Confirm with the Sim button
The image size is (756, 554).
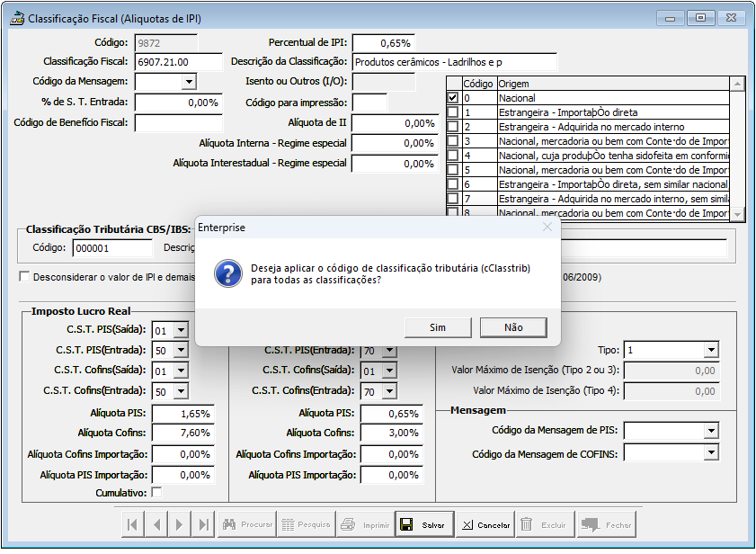point(438,327)
